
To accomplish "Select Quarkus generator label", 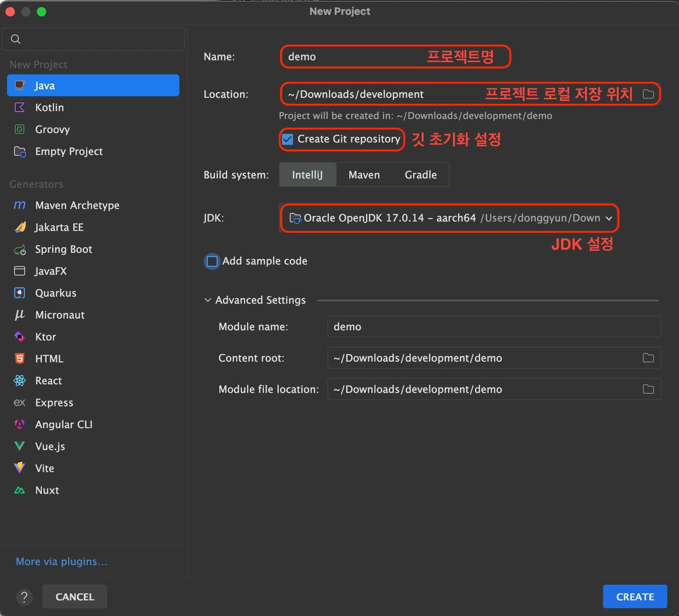I will point(56,293).
